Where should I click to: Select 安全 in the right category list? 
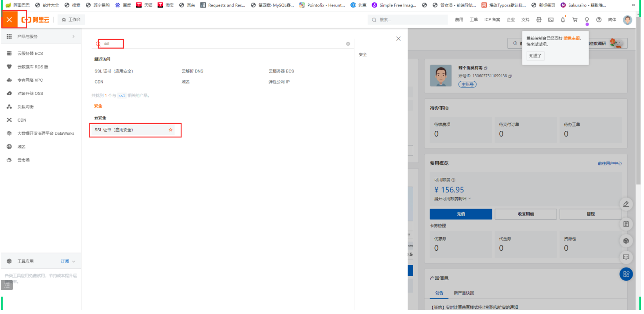click(363, 55)
